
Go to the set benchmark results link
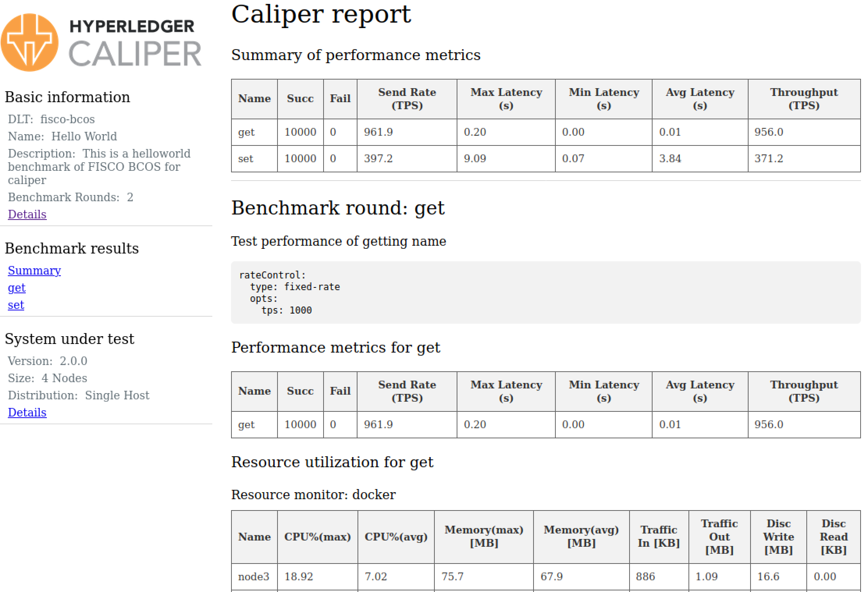[16, 305]
